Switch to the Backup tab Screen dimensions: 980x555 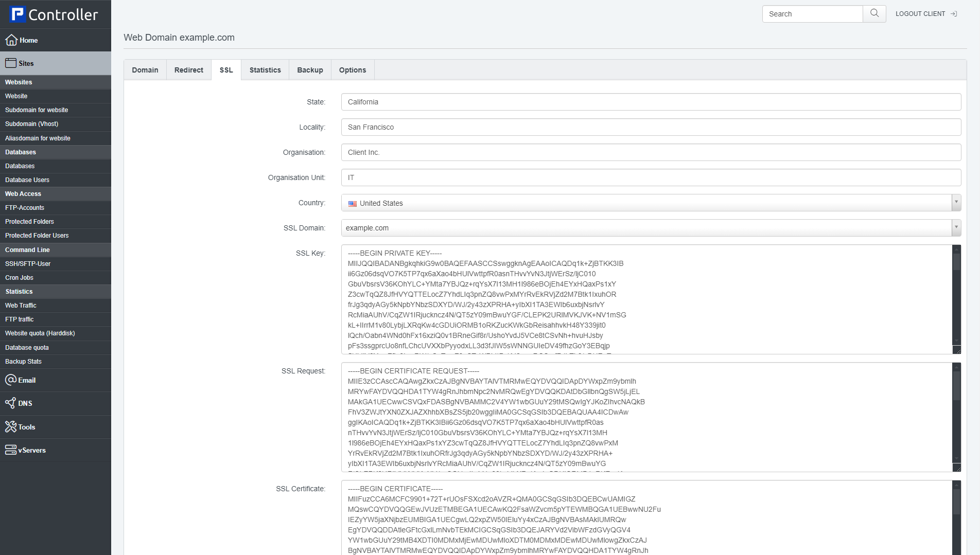[310, 70]
